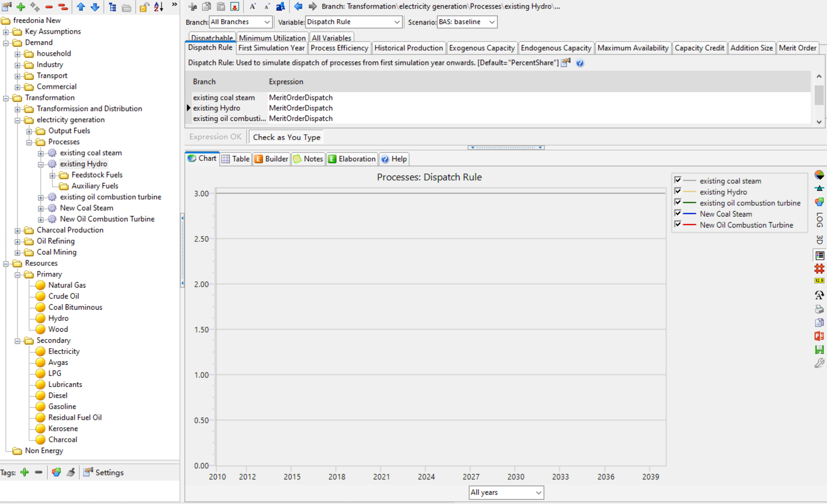Toggle New Coal Steam legend checkbox

point(678,213)
